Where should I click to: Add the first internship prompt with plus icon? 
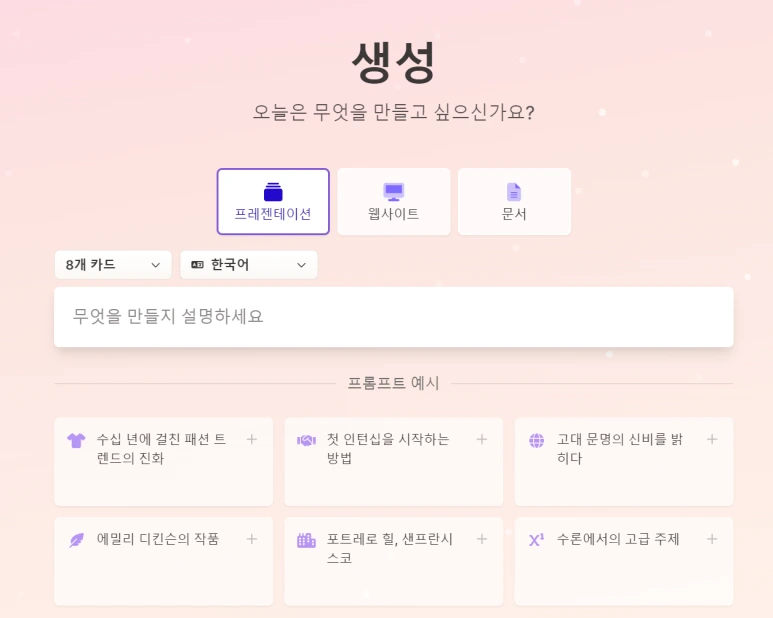pyautogui.click(x=482, y=439)
